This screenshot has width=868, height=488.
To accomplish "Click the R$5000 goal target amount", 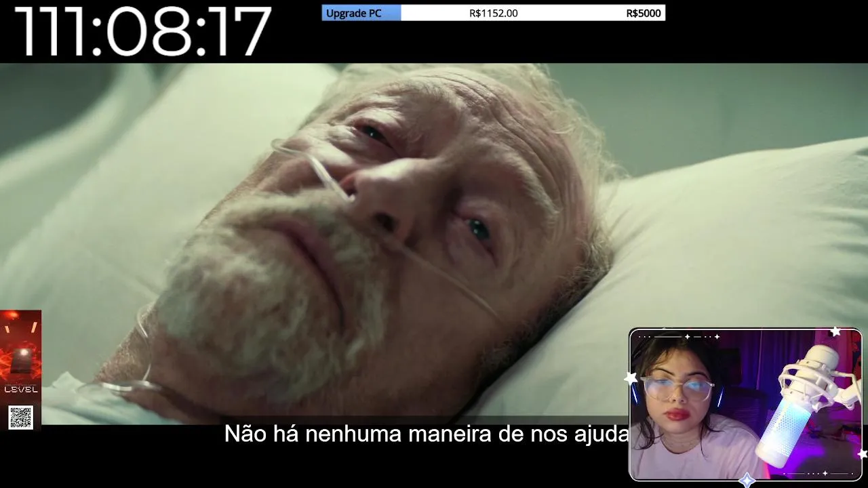I will tap(644, 14).
